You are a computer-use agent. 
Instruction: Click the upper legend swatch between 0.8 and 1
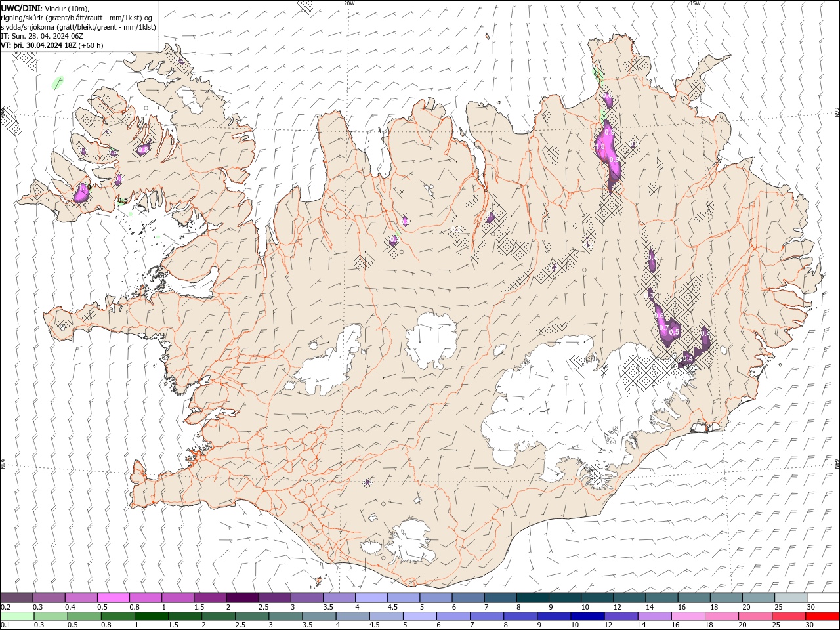click(x=145, y=598)
